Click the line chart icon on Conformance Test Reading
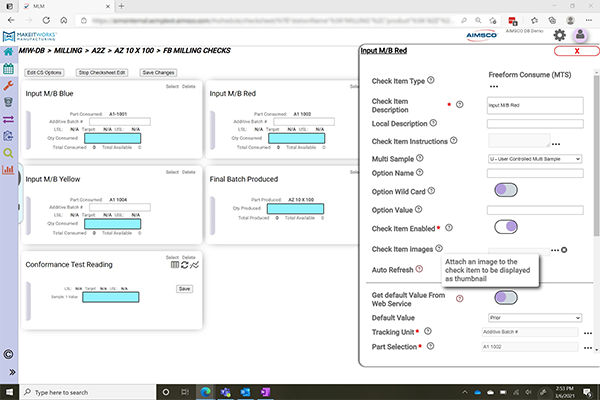 coord(194,265)
